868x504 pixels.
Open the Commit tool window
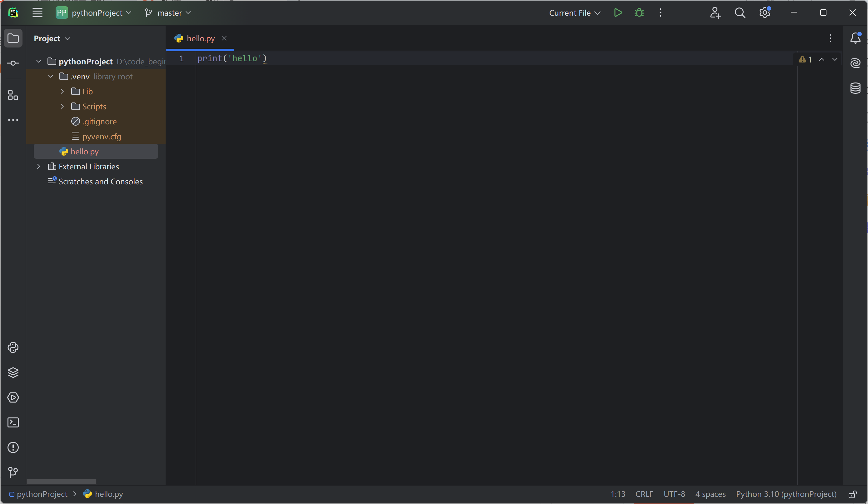pyautogui.click(x=13, y=63)
